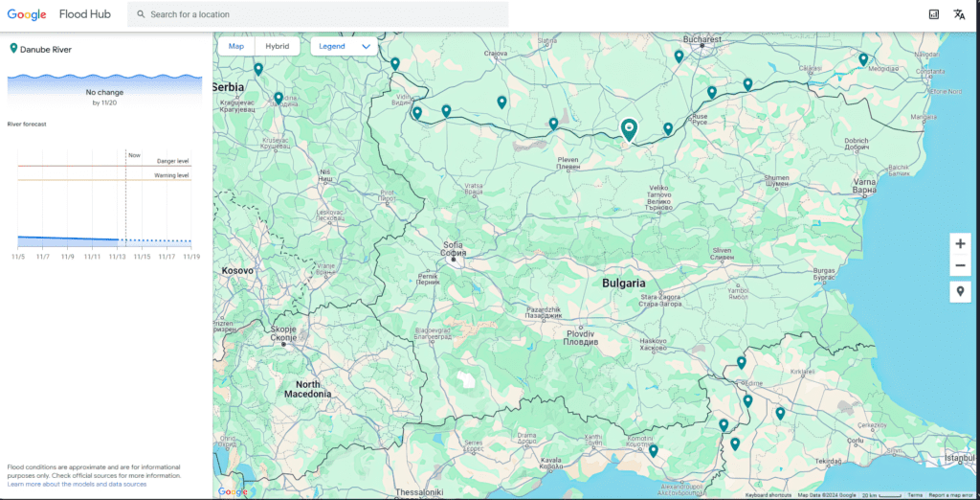The width and height of the screenshot is (980, 500).
Task: Select the gauge pin south of Craiova
Action: 501,102
